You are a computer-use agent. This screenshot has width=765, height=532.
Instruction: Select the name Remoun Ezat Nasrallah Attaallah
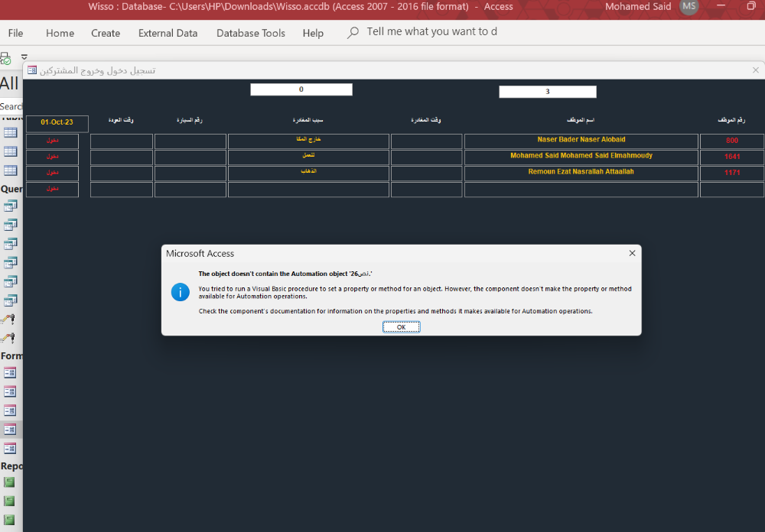[x=581, y=173]
